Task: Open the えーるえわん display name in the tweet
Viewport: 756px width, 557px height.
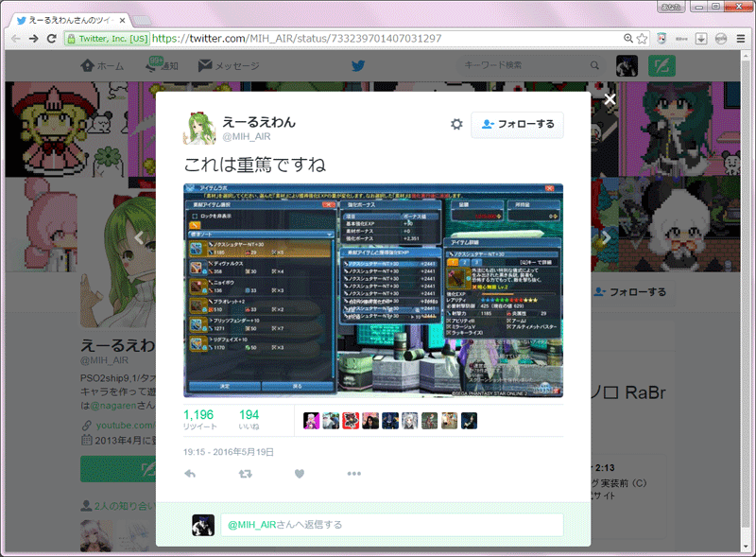Action: [x=259, y=123]
